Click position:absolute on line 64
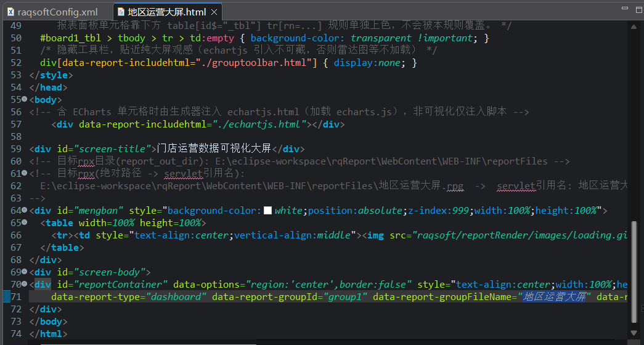The image size is (644, 345). (355, 211)
